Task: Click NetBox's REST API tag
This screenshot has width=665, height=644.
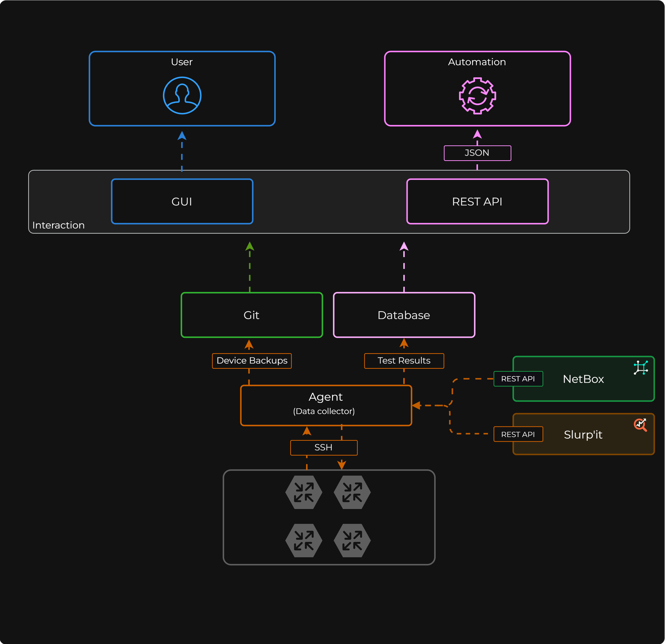Action: click(518, 379)
